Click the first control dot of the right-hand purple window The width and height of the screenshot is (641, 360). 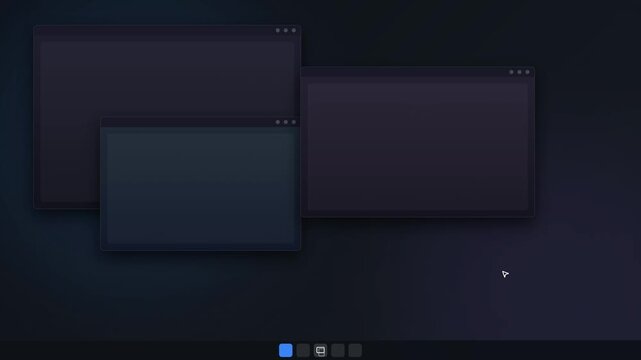pos(511,72)
